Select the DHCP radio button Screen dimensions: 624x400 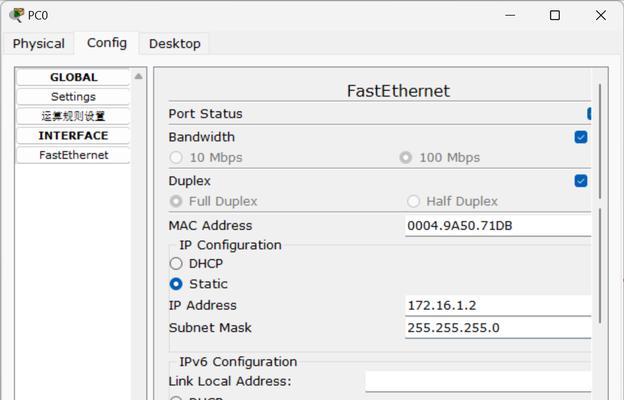[176, 263]
